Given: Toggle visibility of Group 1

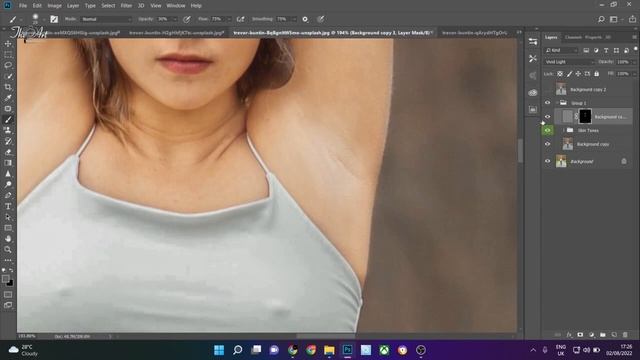Looking at the screenshot, I should click(548, 103).
